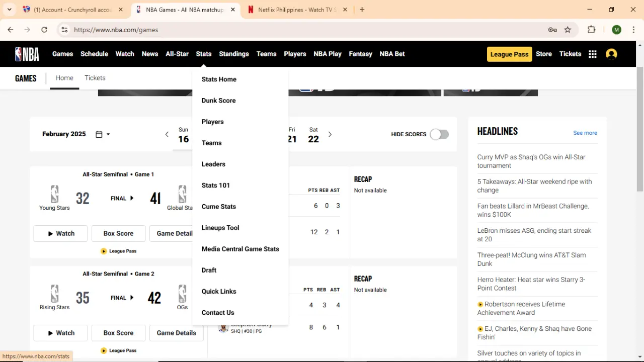Click Box Score for Game 2
Image resolution: width=644 pixels, height=362 pixels.
coord(118,333)
